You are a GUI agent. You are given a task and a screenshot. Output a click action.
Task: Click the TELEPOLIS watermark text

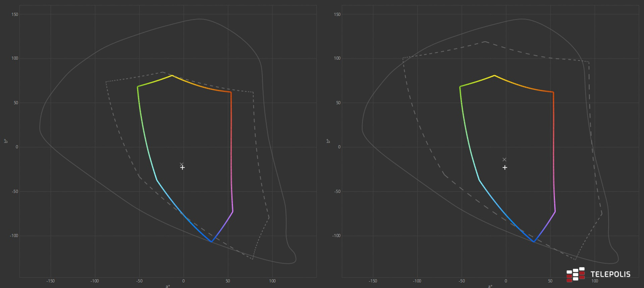(x=610, y=274)
